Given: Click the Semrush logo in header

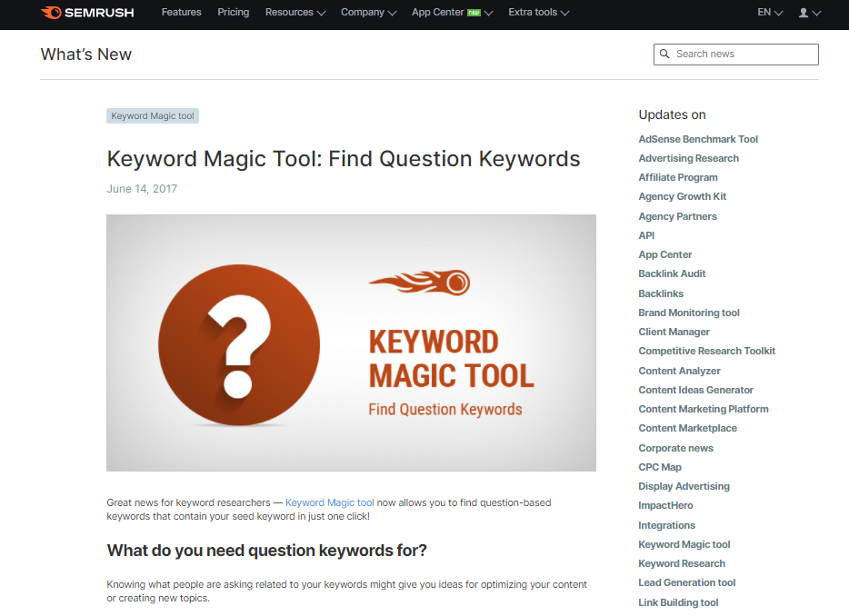Looking at the screenshot, I should tap(87, 13).
